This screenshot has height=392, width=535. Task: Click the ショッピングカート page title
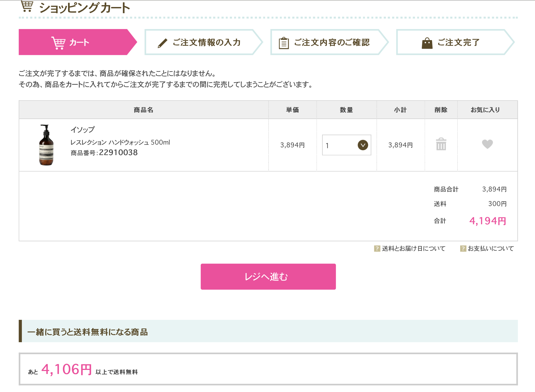[85, 8]
